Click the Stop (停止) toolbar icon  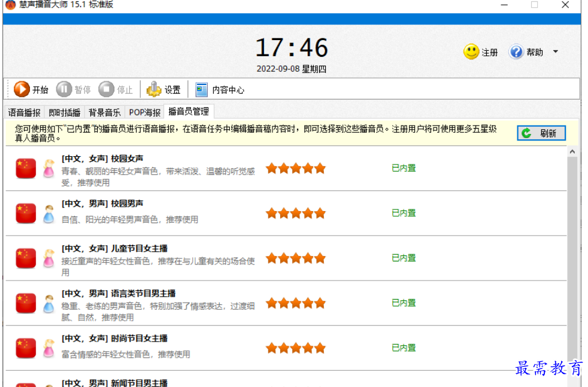pos(106,90)
